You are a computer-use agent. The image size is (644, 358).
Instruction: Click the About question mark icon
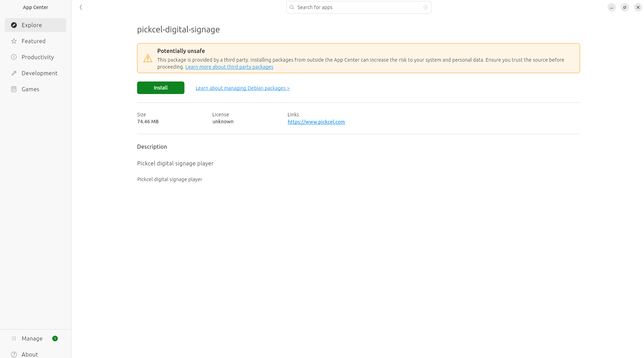pos(14,354)
